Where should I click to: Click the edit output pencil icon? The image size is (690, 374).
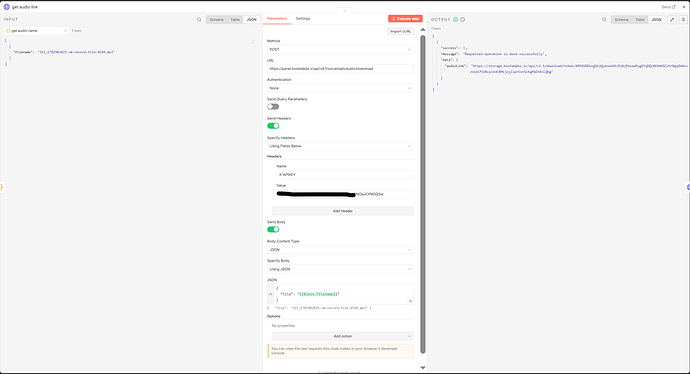coord(672,19)
